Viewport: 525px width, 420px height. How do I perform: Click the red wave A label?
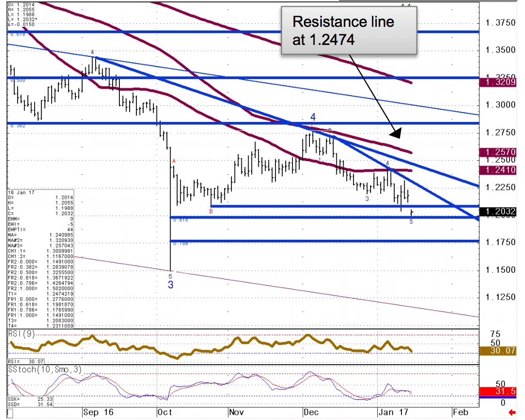tap(174, 162)
